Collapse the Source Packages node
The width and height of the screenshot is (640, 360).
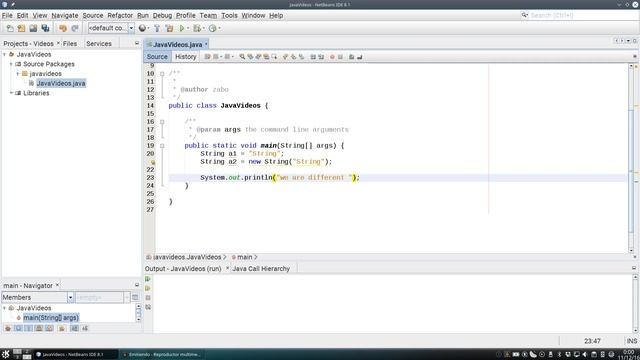[x=11, y=64]
